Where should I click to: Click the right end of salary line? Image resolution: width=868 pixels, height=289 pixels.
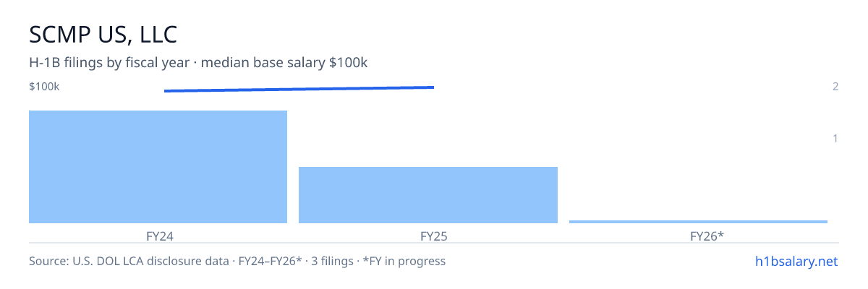(433, 87)
